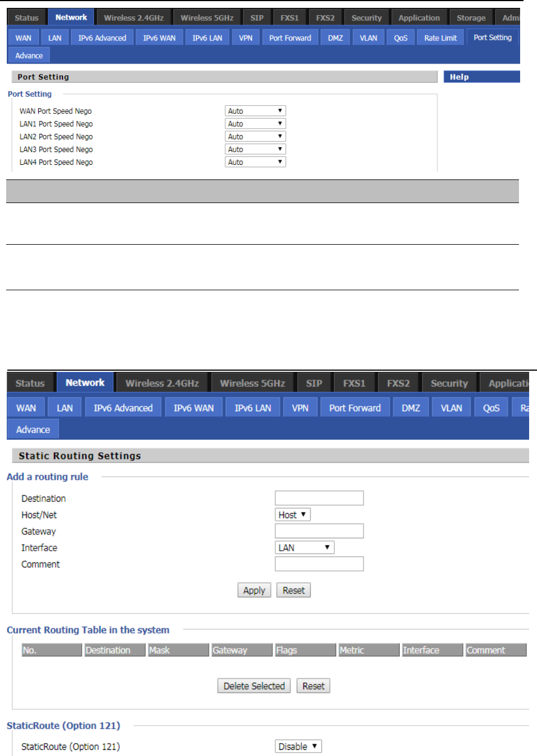Open the Host/Net dropdown
The width and height of the screenshot is (537, 756).
293,515
